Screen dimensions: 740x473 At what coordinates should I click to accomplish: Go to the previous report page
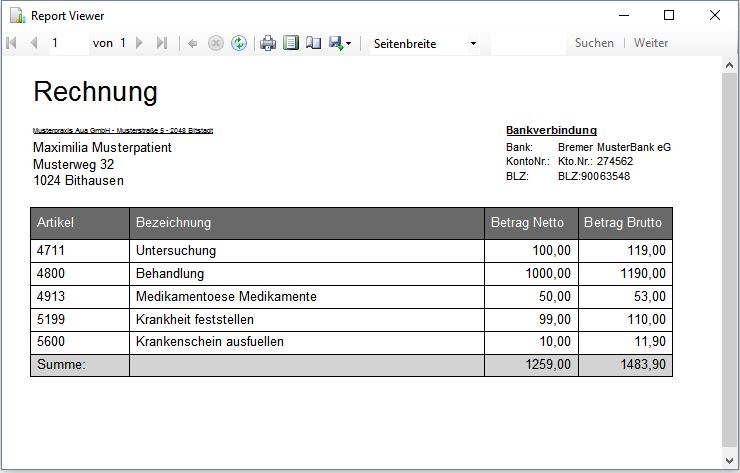tap(33, 43)
